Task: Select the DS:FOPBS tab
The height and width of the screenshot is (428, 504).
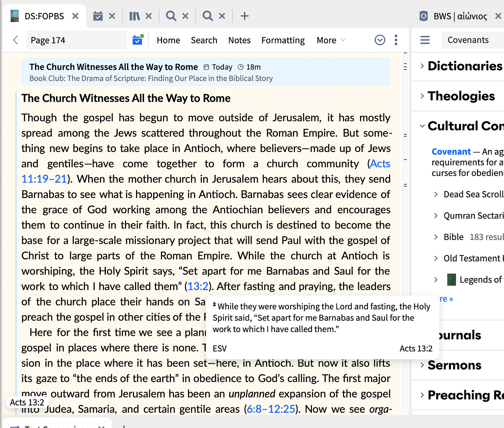Action: [x=44, y=16]
